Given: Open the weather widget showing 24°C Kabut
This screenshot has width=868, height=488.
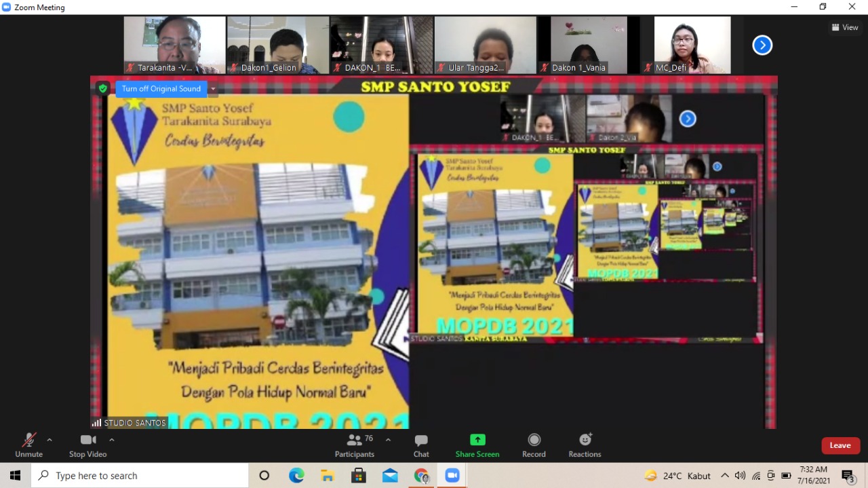Looking at the screenshot, I should pos(677,476).
